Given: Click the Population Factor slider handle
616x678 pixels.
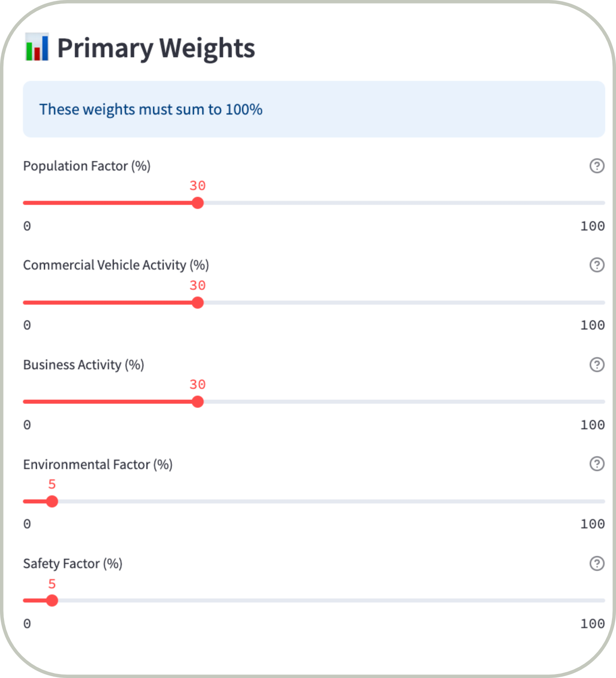Looking at the screenshot, I should (x=198, y=203).
